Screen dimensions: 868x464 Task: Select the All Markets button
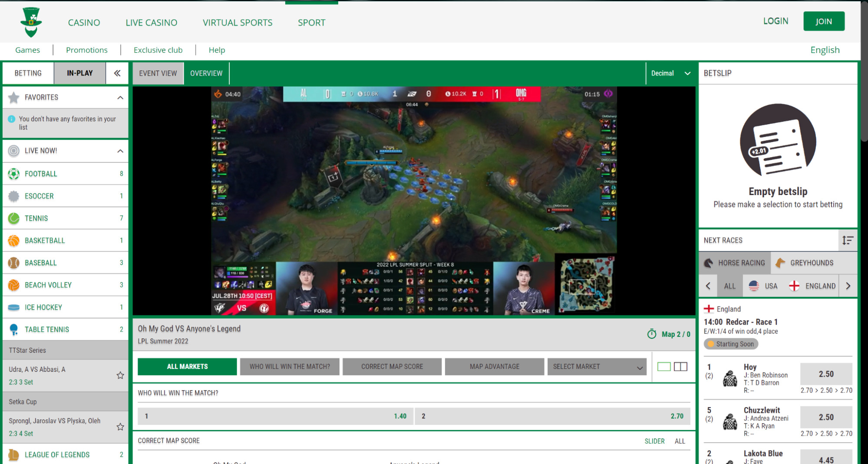pos(187,367)
